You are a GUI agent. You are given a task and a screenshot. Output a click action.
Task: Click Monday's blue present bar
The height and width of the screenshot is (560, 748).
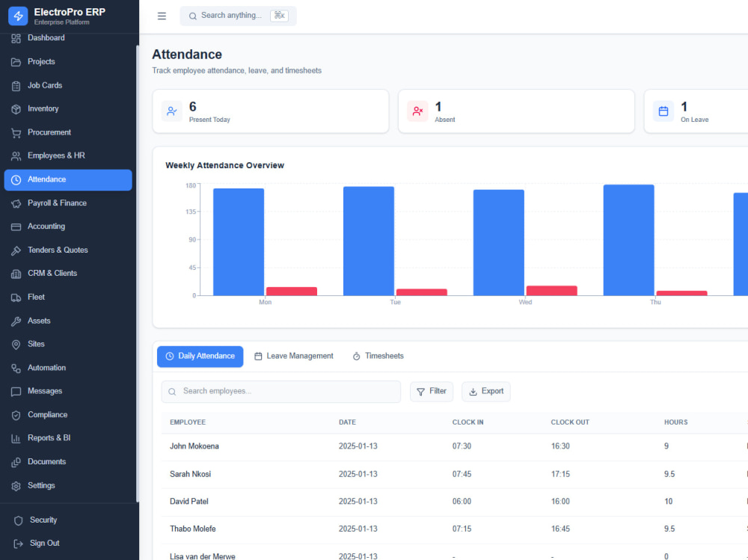pos(239,241)
